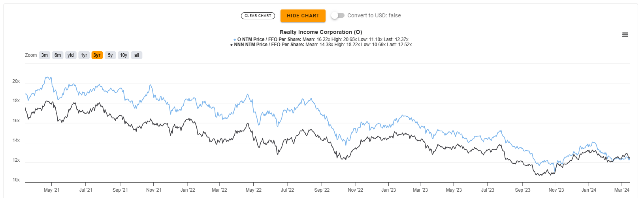Toggle the NNN NTM Price / FFO legend series
Image resolution: width=644 pixels, height=198 pixels.
(x=321, y=45)
